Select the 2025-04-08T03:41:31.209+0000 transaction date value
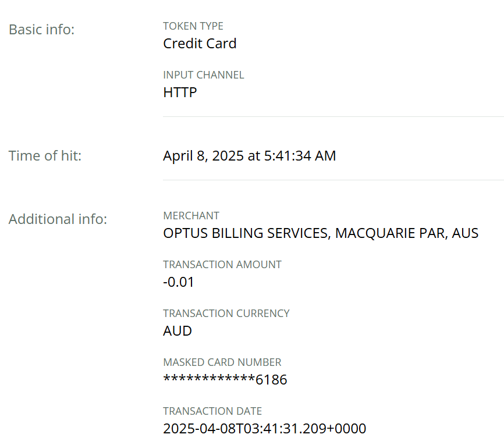The width and height of the screenshot is (504, 445). tap(265, 429)
